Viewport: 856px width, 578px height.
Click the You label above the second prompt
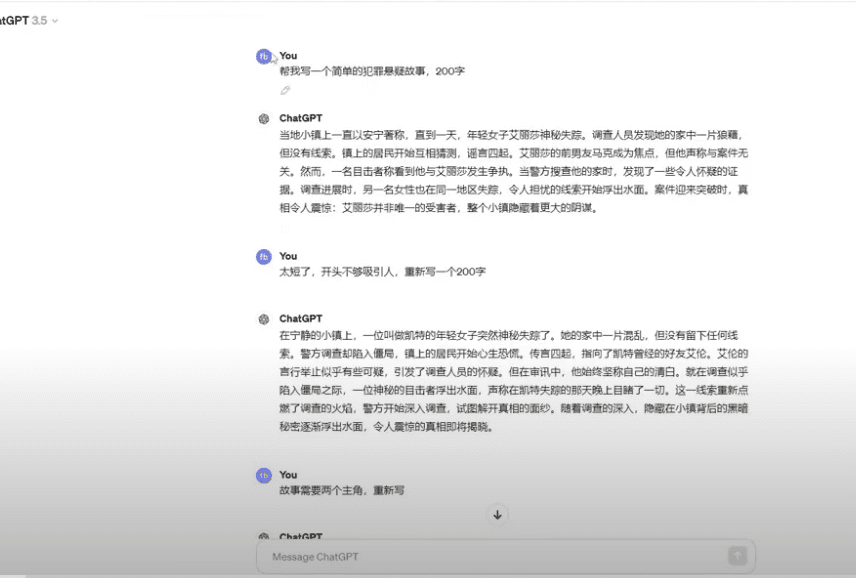point(288,256)
